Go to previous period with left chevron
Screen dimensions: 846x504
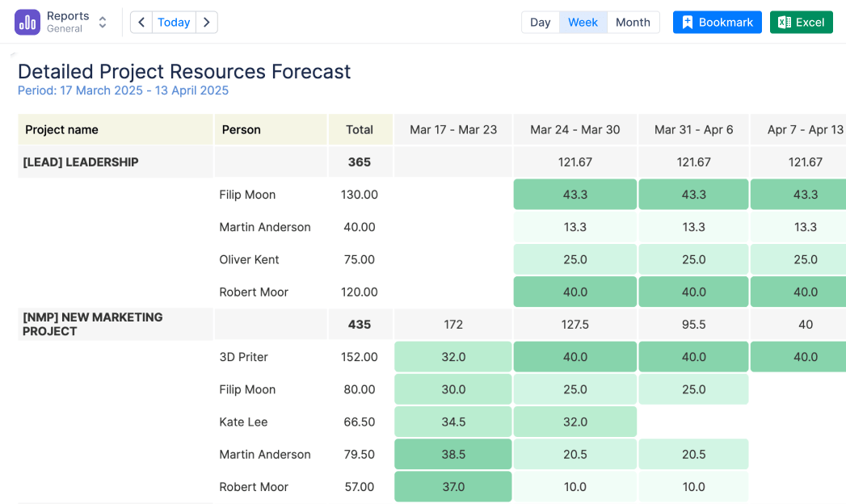pos(141,22)
